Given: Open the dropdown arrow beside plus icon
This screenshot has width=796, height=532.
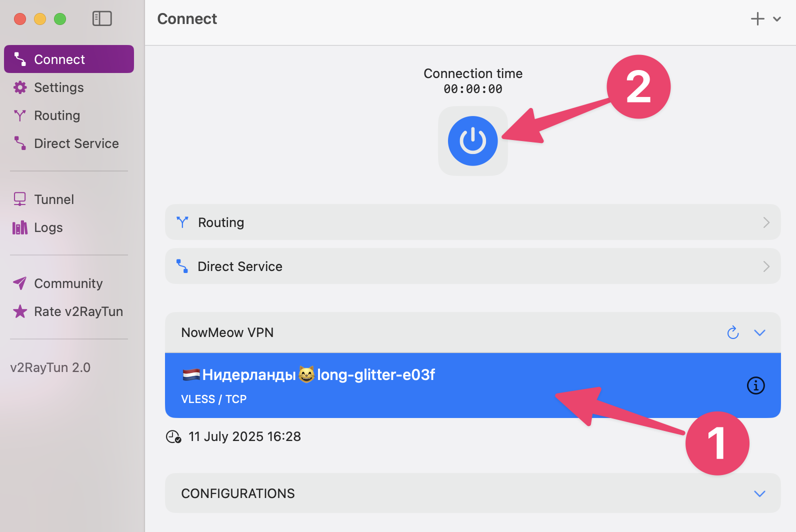Looking at the screenshot, I should pos(777,19).
